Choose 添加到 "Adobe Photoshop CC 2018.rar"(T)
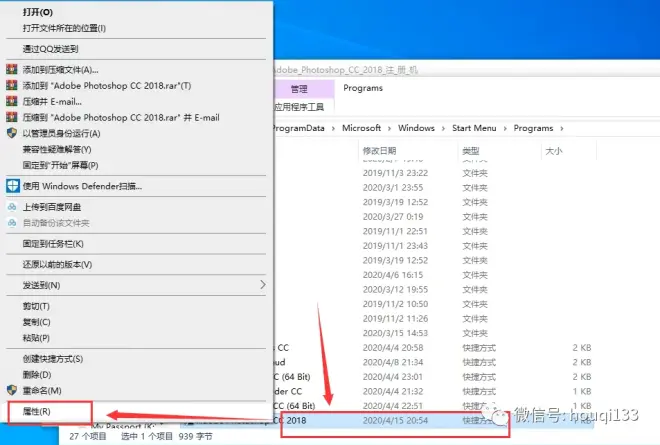Image resolution: width=660 pixels, height=445 pixels. [x=107, y=85]
